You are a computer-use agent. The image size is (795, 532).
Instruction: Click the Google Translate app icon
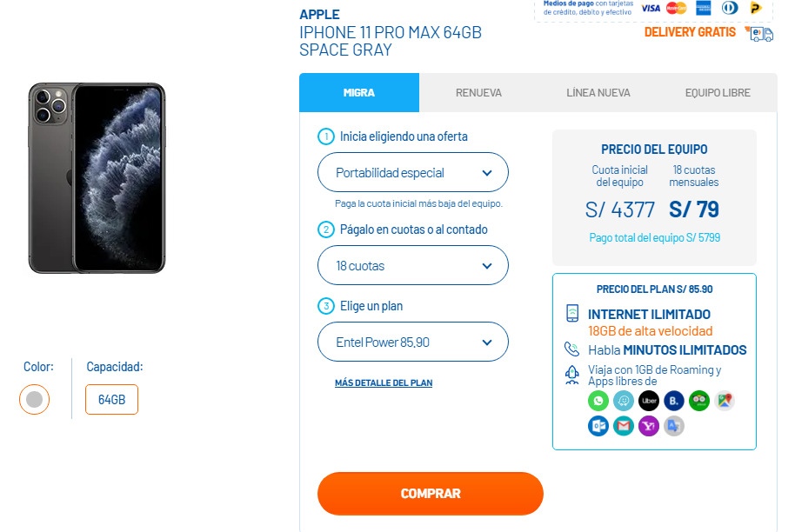click(674, 426)
